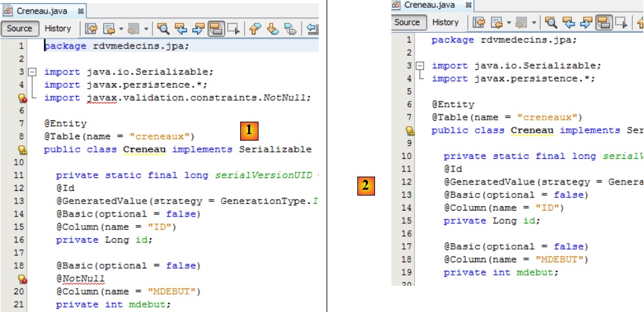Collapse the import block fold in left editor
644x312 pixels.
(x=32, y=72)
